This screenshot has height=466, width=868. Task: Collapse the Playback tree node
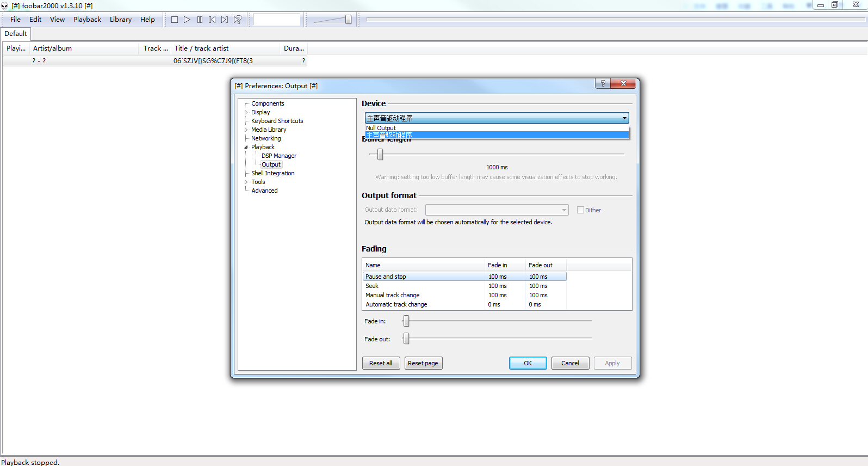(x=246, y=148)
